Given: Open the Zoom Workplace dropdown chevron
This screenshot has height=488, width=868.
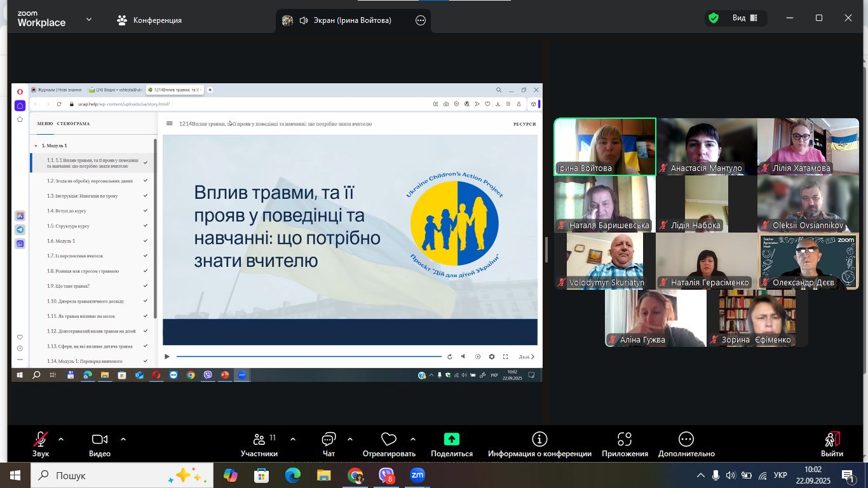Looking at the screenshot, I should point(89,20).
